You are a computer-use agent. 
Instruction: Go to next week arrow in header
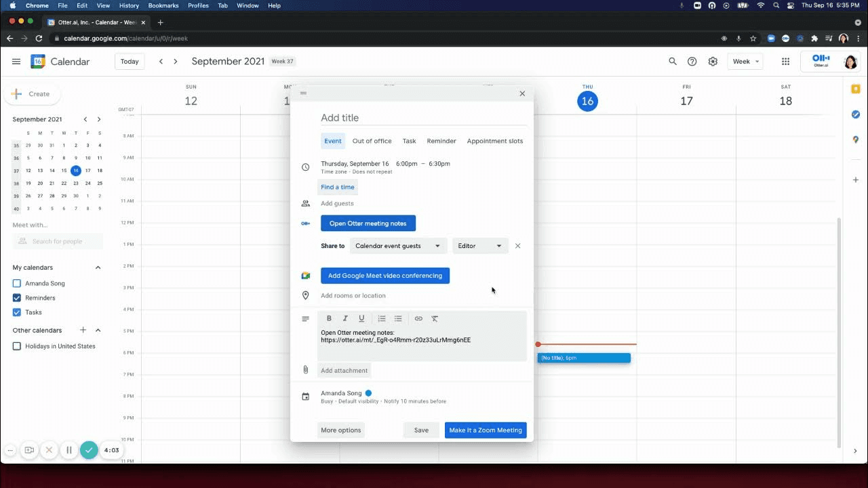176,61
